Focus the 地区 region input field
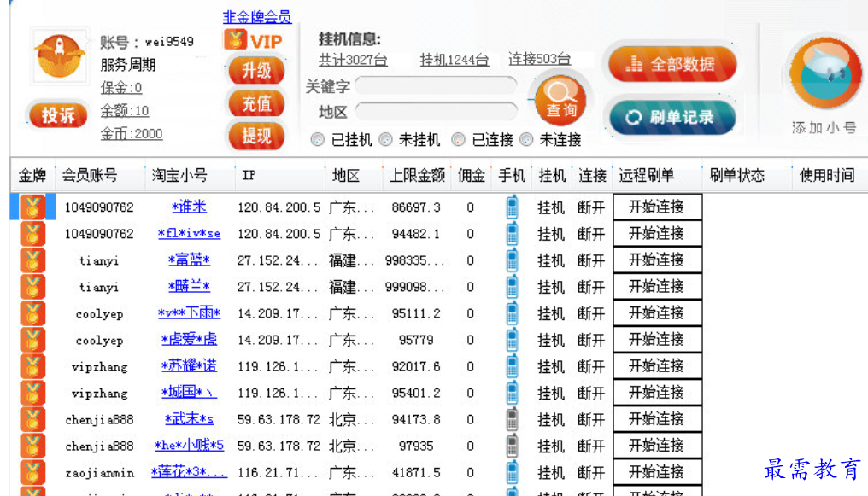The height and width of the screenshot is (496, 868). coord(437,111)
